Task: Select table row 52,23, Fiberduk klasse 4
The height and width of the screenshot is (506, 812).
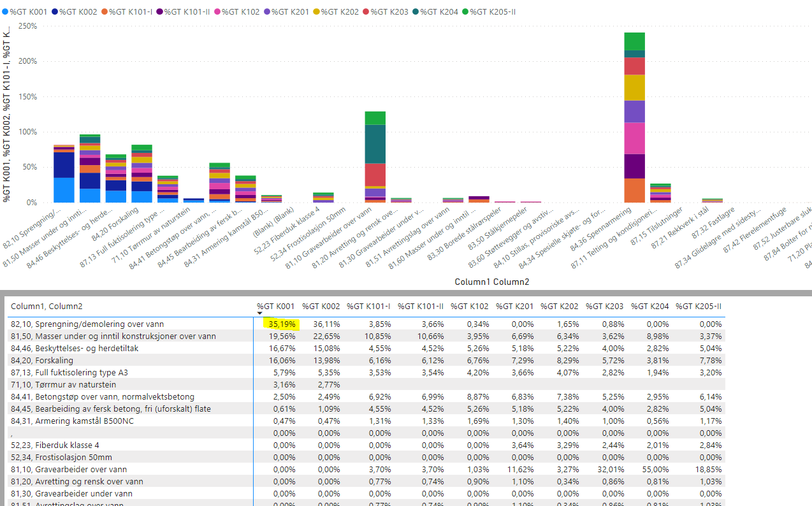Action: pyautogui.click(x=366, y=445)
